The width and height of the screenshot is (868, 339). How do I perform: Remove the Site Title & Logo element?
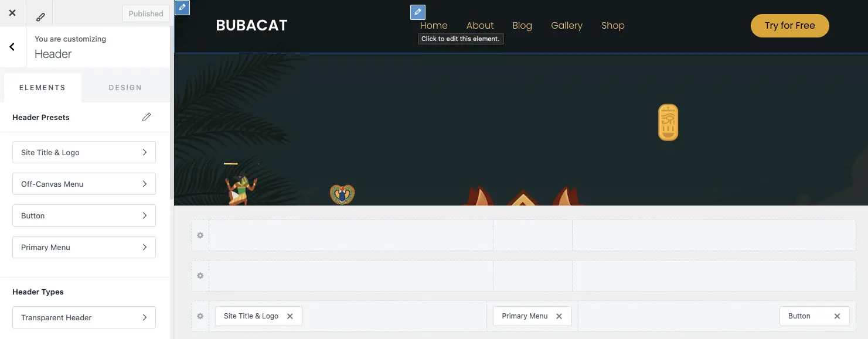tap(290, 316)
